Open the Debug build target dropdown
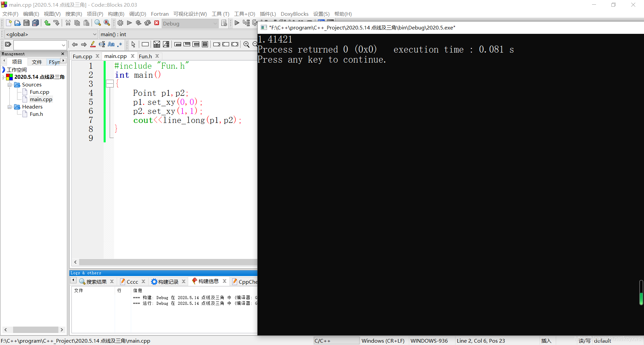644x345 pixels. [190, 23]
